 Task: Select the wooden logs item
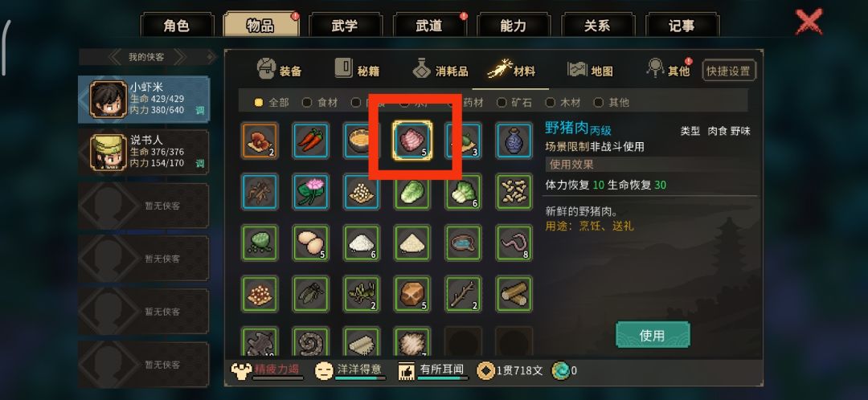click(514, 294)
